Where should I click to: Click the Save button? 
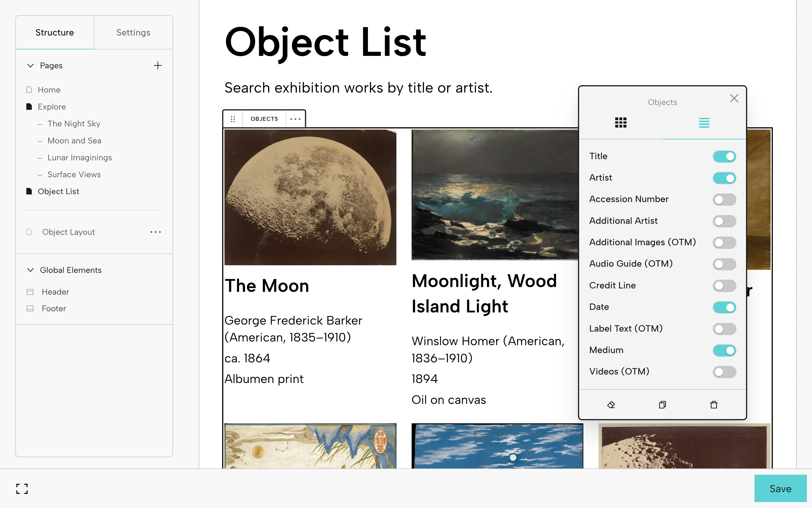(x=780, y=489)
